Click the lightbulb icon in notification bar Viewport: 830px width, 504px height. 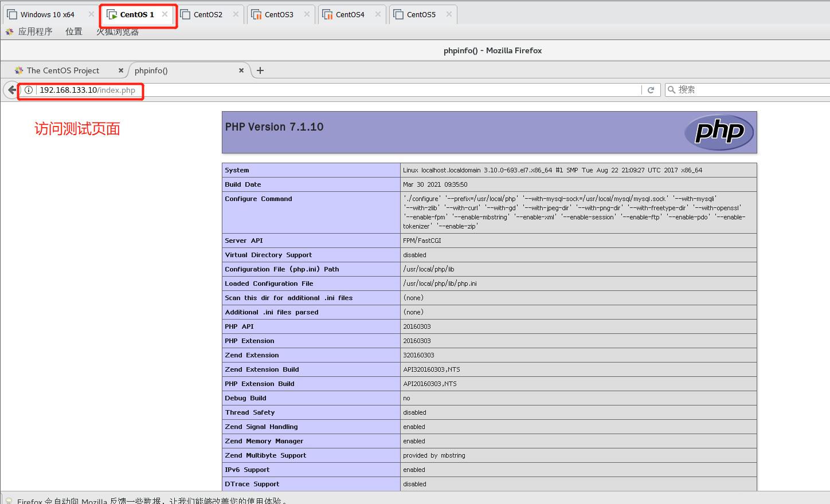pyautogui.click(x=9, y=501)
